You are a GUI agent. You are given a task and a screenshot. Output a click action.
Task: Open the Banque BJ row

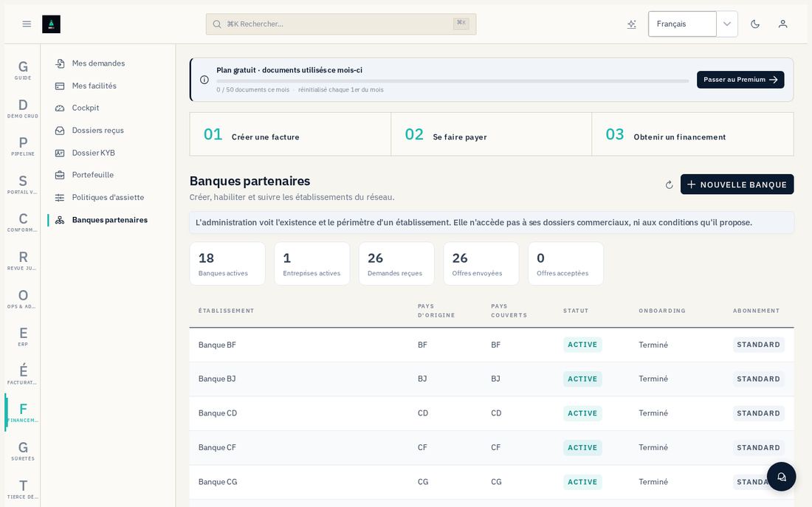click(492, 379)
